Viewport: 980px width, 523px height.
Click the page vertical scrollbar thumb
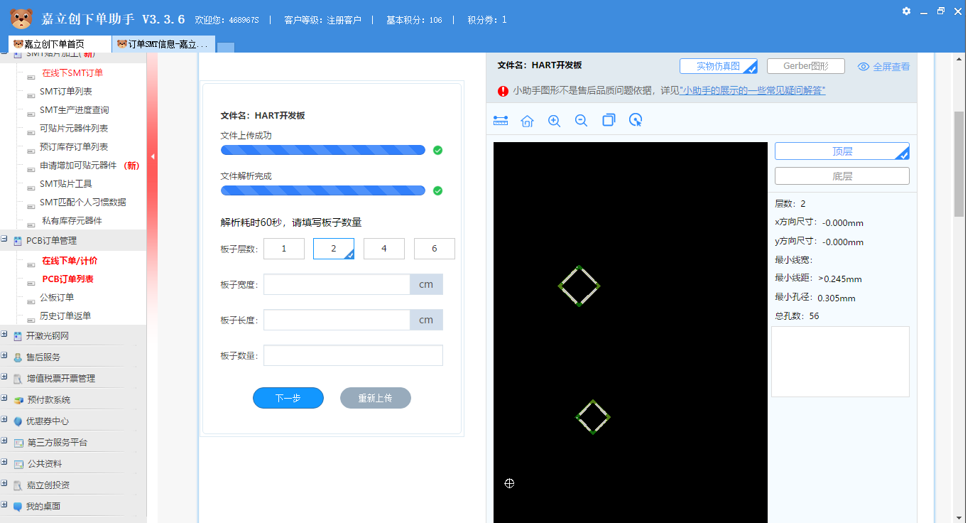pyautogui.click(x=959, y=163)
